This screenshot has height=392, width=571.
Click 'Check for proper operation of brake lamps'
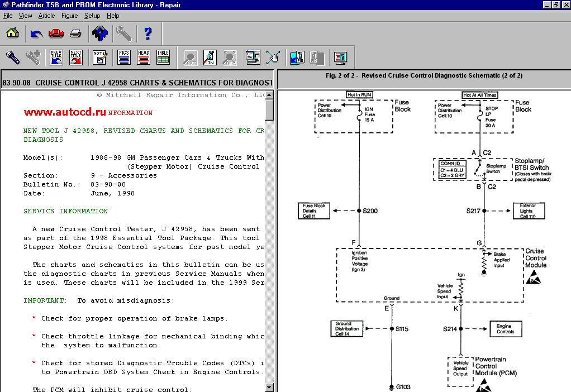pyautogui.click(x=135, y=318)
